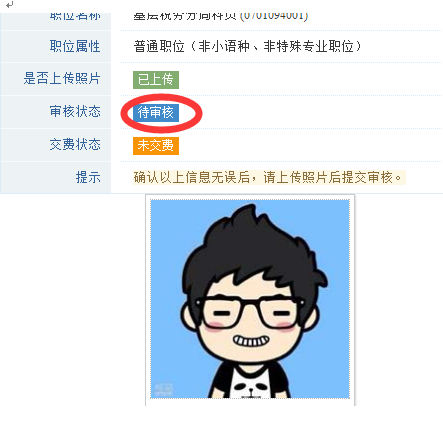This screenshot has width=443, height=432.
Task: Click the paragraph return mark at top-left
Action: point(10,5)
